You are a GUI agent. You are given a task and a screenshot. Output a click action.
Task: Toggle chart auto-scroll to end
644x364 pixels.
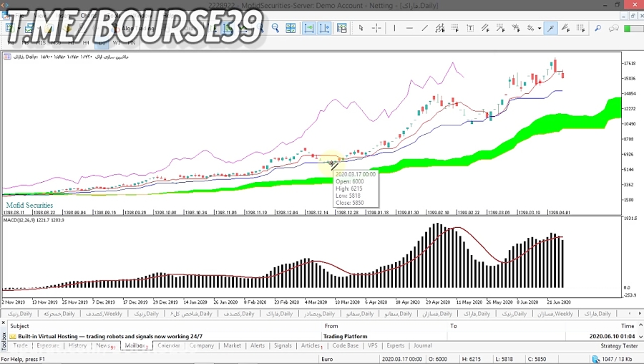[x=309, y=29]
